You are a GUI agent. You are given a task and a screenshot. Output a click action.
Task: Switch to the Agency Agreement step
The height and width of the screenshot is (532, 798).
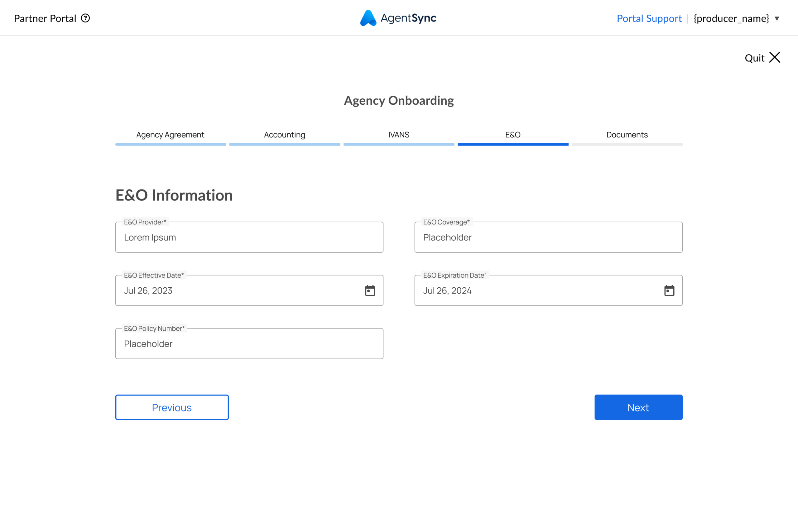pyautogui.click(x=170, y=135)
